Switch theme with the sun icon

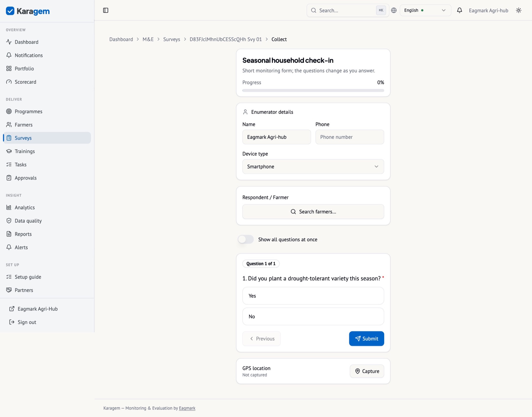pos(519,10)
